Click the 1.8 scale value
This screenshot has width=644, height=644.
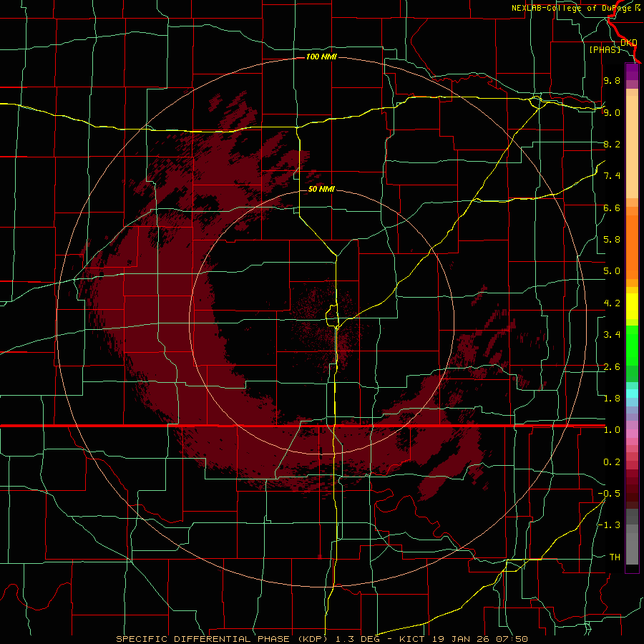(612, 399)
